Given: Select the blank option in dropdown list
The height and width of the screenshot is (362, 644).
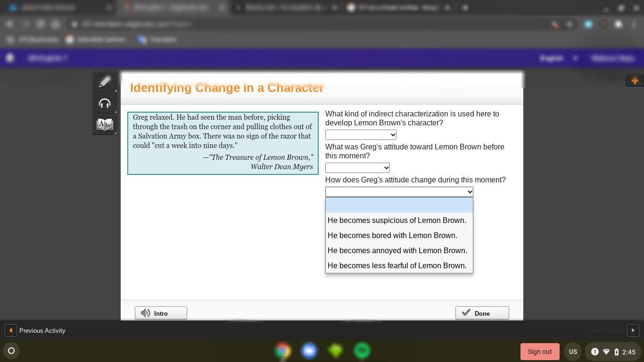Looking at the screenshot, I should coord(399,205).
